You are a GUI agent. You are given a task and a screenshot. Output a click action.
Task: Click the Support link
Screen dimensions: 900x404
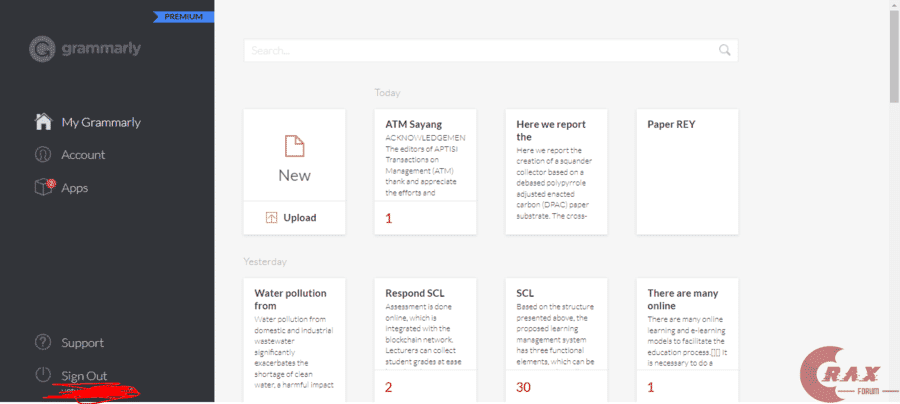(x=82, y=343)
